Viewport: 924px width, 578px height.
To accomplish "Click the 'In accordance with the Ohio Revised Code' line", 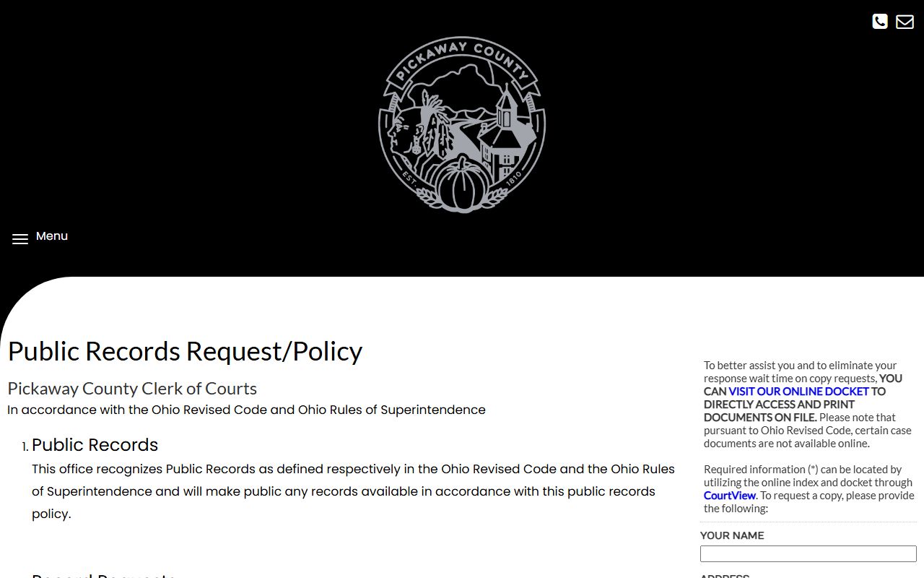I will (246, 410).
